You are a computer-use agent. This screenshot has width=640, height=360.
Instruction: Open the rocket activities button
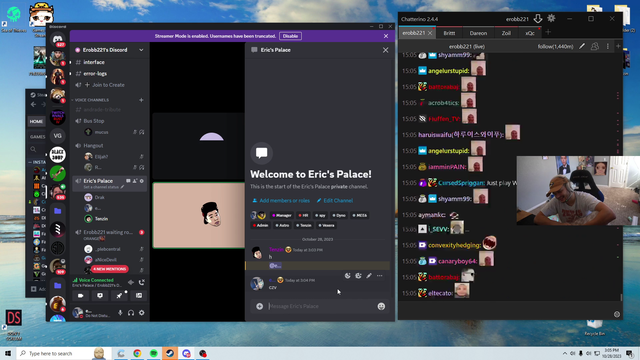click(119, 296)
